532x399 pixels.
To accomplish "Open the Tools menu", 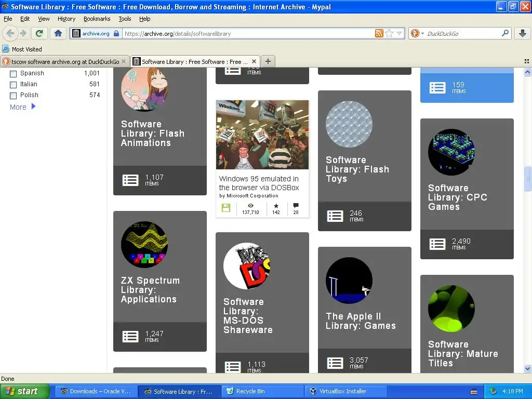I will [125, 19].
